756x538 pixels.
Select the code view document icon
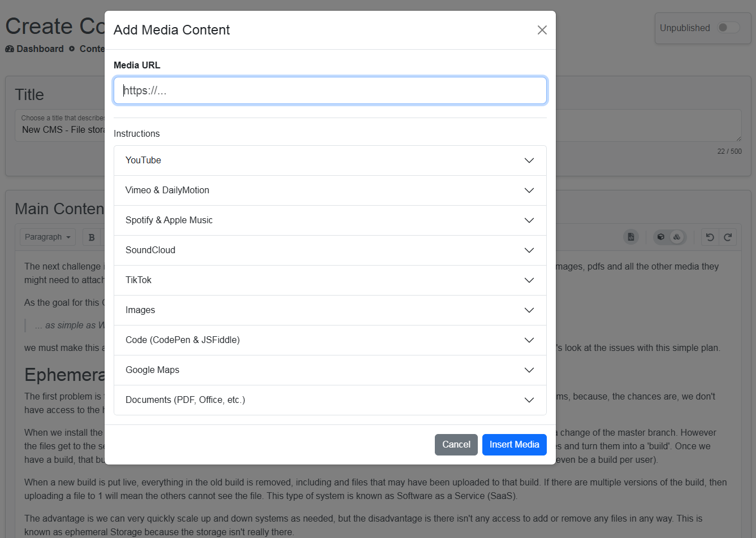[630, 237]
